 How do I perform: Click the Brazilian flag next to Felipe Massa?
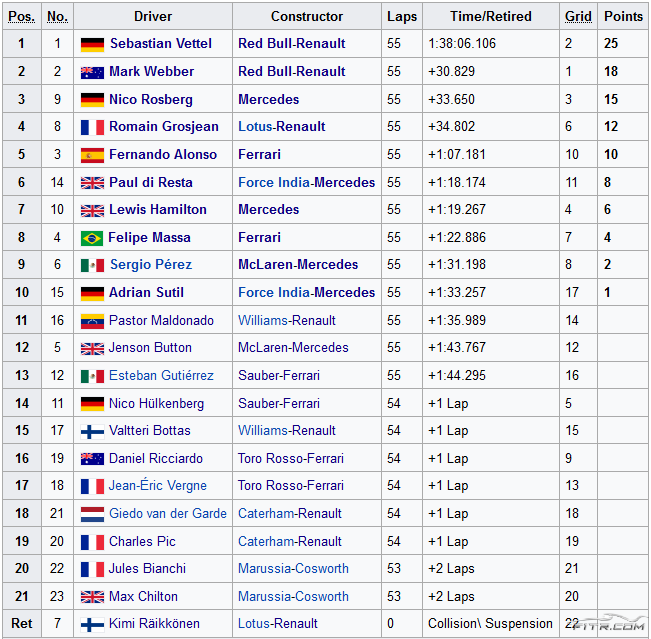click(92, 238)
